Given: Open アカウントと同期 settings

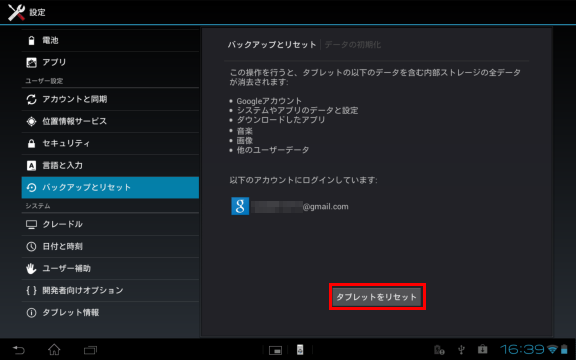Looking at the screenshot, I should point(110,99).
